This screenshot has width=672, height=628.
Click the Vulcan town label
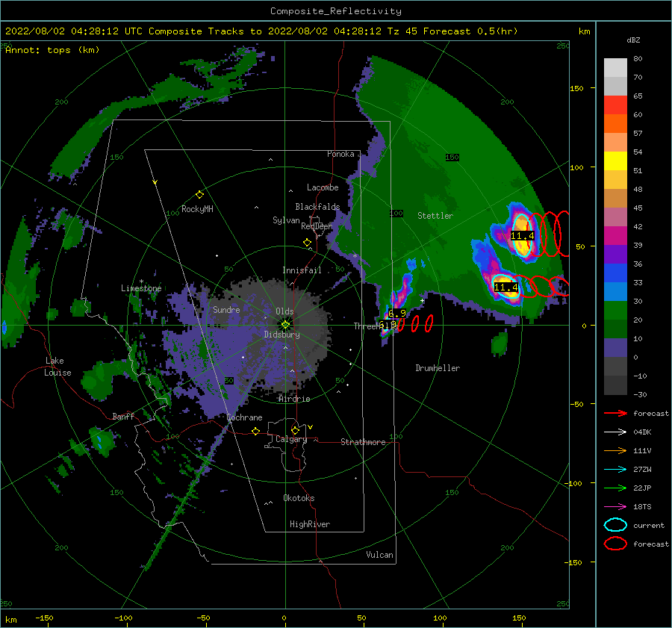coord(380,555)
